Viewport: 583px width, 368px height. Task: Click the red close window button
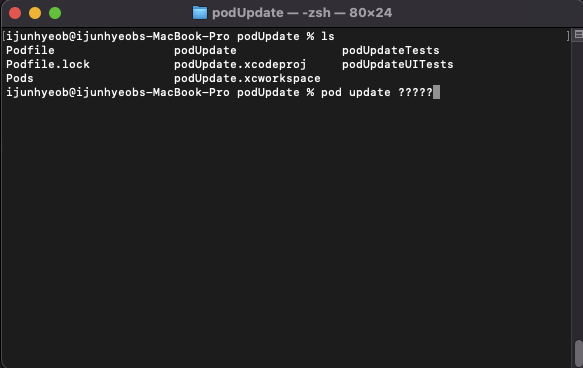point(15,13)
